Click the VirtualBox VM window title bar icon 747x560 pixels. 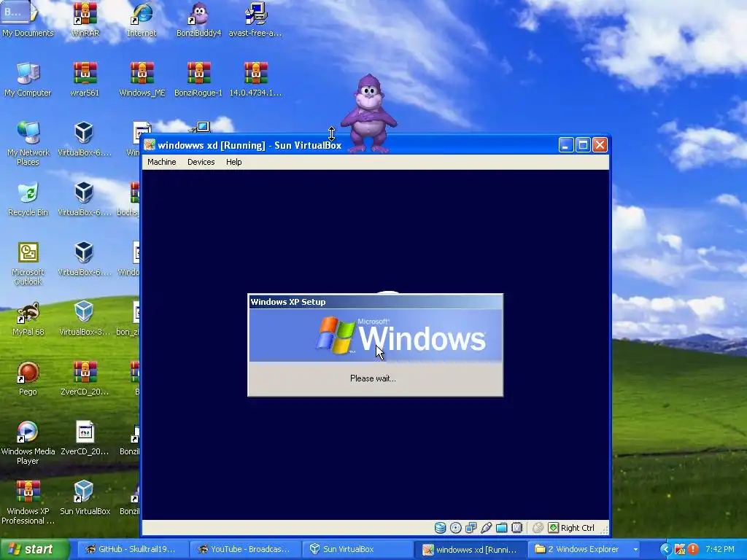[x=150, y=145]
